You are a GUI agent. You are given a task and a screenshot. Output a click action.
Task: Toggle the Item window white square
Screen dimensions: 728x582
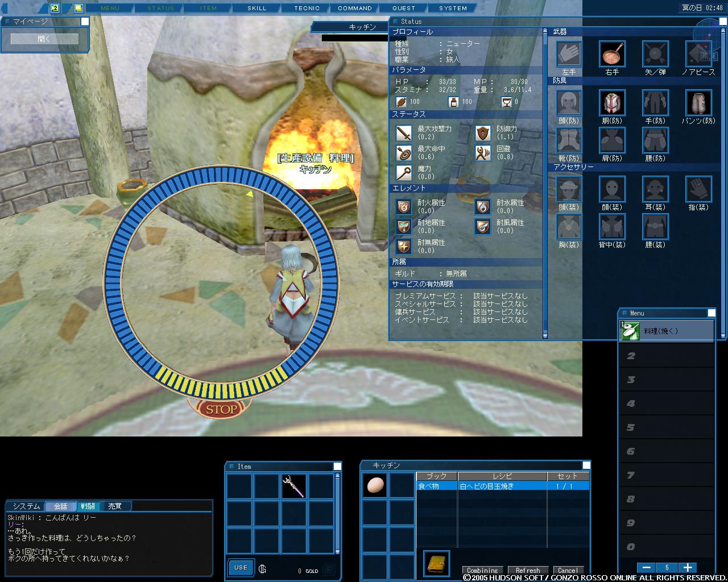click(337, 466)
